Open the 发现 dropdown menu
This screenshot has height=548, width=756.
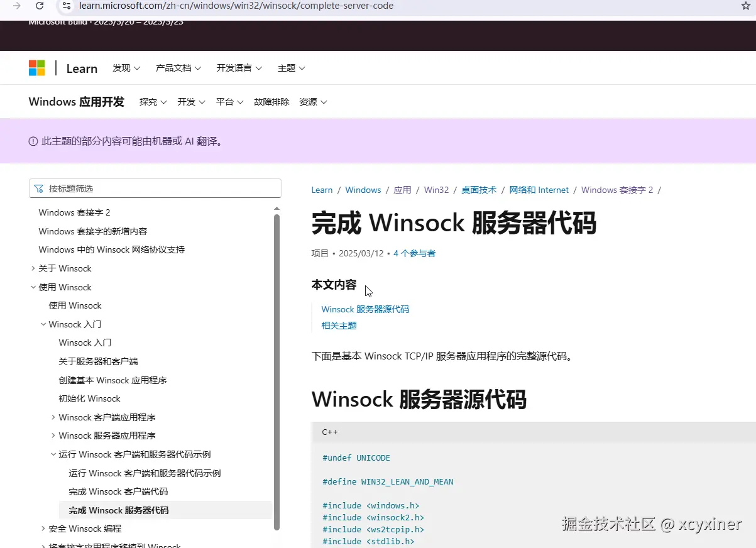point(126,68)
